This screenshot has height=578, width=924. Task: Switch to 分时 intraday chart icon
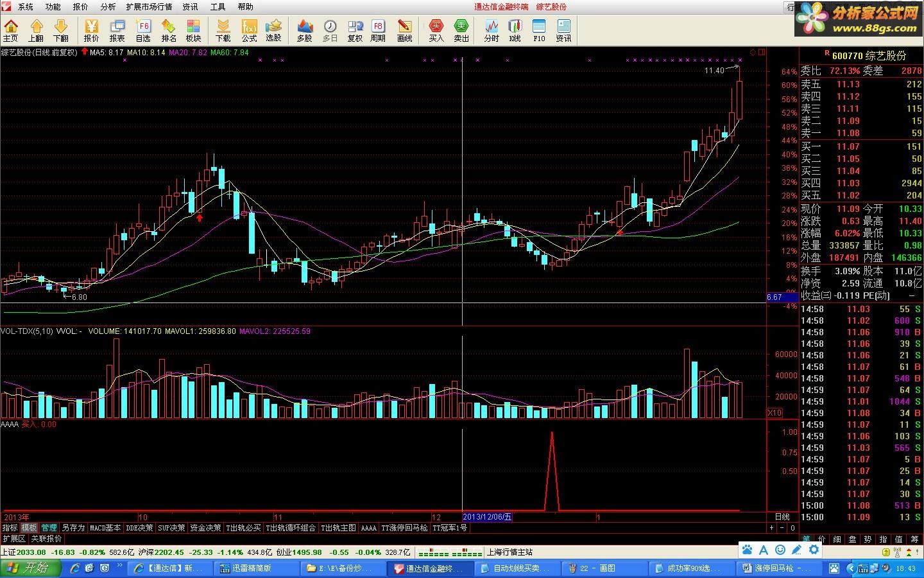[x=492, y=30]
